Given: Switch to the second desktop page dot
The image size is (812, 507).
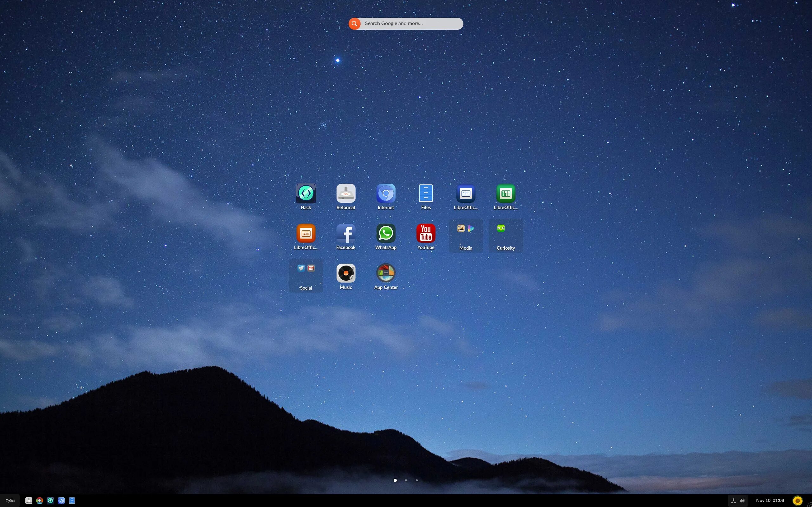Looking at the screenshot, I should [406, 480].
